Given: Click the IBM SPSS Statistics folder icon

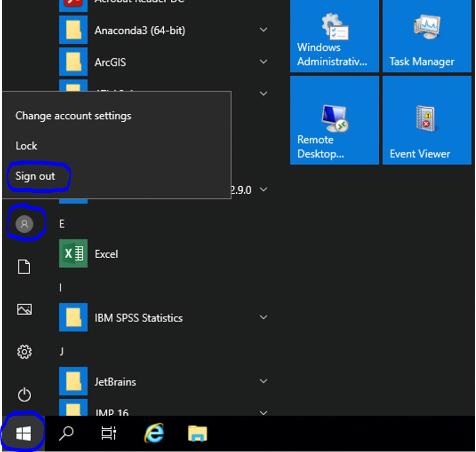Looking at the screenshot, I should tap(73, 317).
